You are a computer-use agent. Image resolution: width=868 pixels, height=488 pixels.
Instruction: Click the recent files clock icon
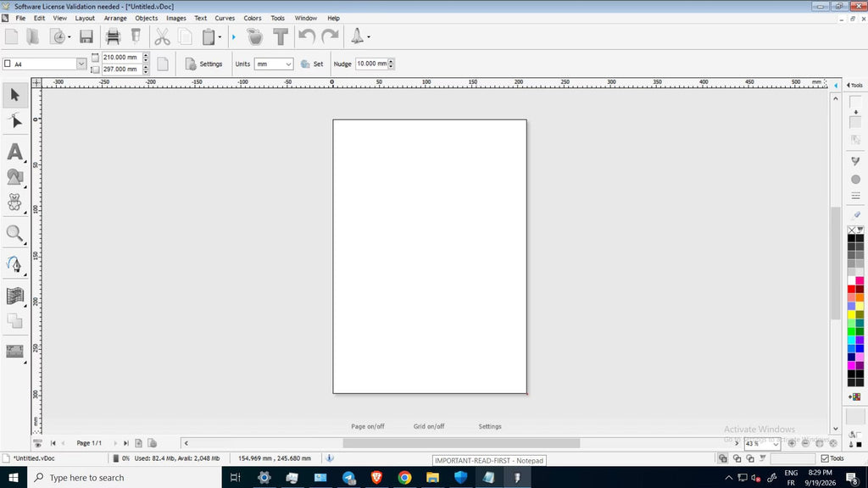coord(58,37)
